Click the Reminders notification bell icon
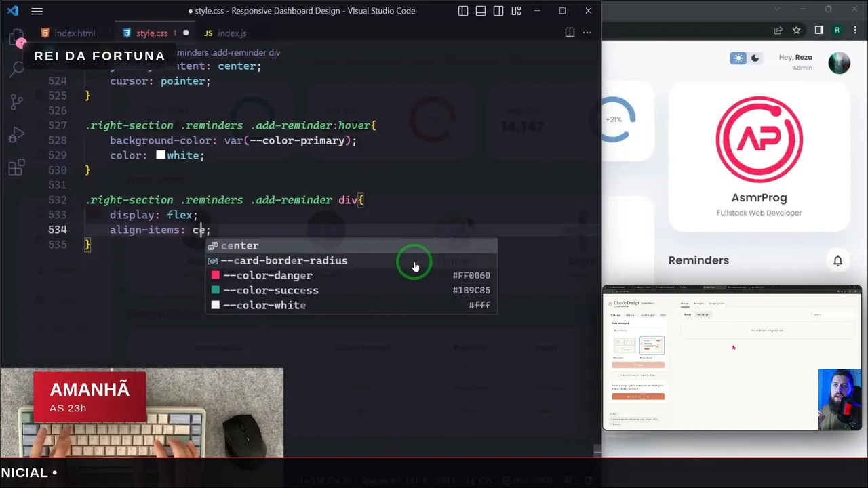Viewport: 868px width, 488px height. (x=838, y=260)
